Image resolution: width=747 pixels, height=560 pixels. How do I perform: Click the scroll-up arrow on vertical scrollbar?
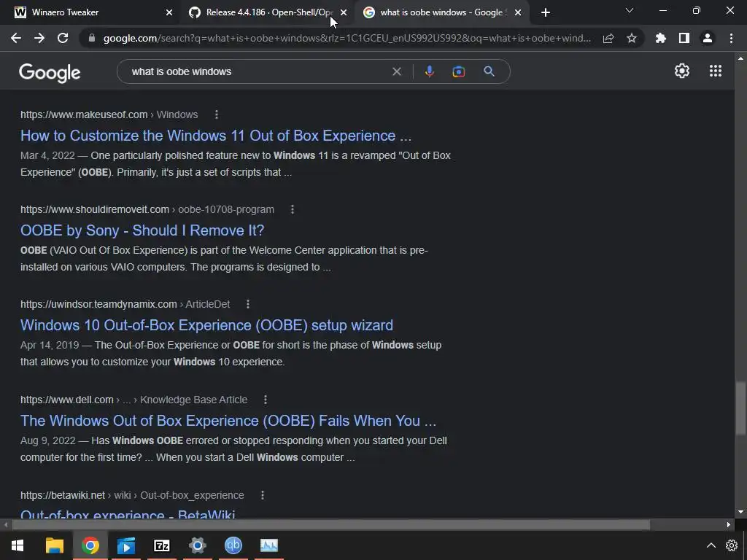pyautogui.click(x=740, y=58)
